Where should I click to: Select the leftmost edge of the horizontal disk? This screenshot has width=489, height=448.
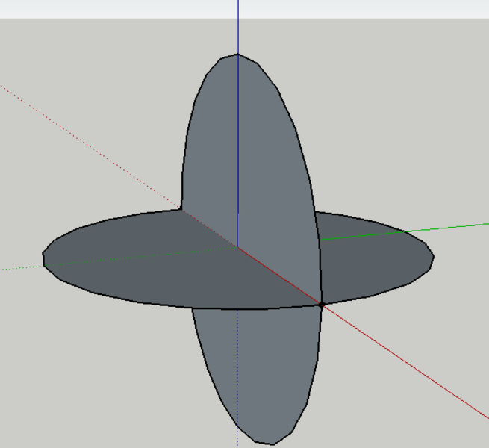pos(43,256)
